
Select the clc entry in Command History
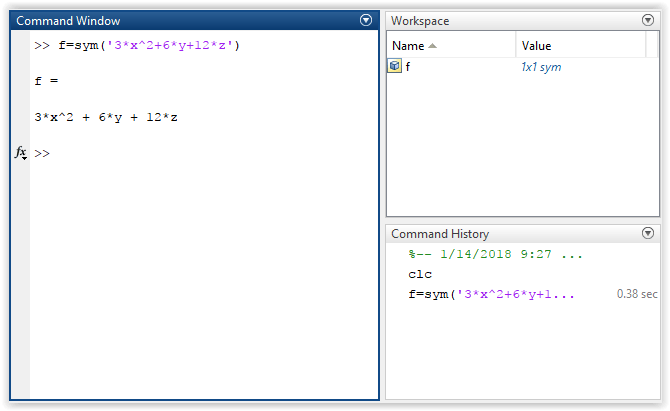pyautogui.click(x=420, y=274)
